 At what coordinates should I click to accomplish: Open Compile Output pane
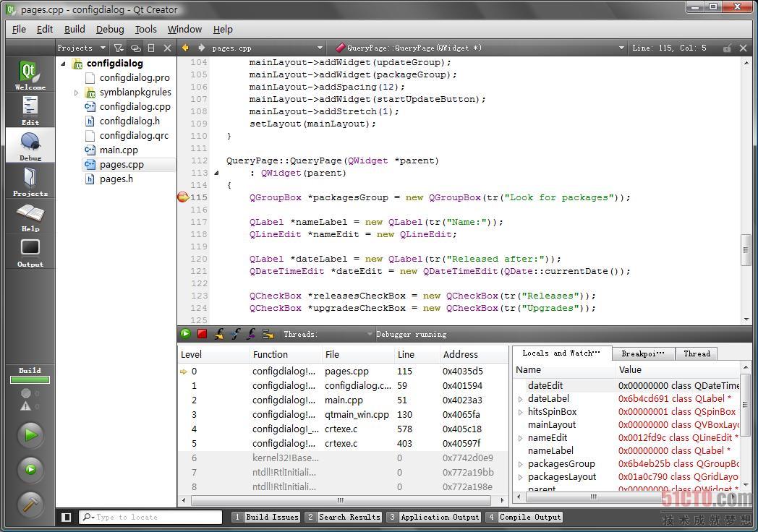(524, 517)
